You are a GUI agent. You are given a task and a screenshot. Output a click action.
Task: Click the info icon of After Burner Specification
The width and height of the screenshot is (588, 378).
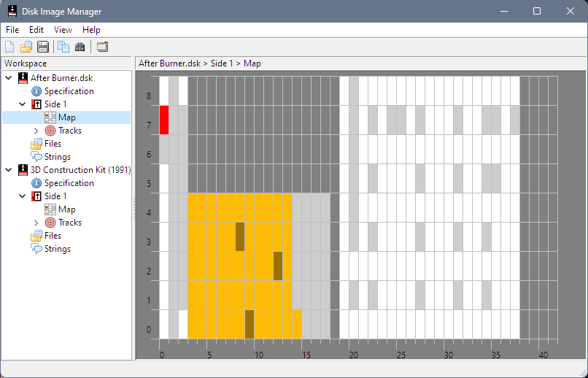tap(36, 91)
